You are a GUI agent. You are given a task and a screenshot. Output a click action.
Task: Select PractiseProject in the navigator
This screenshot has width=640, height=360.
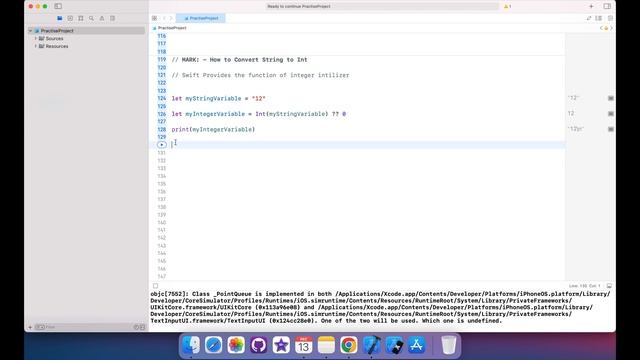coord(87,31)
